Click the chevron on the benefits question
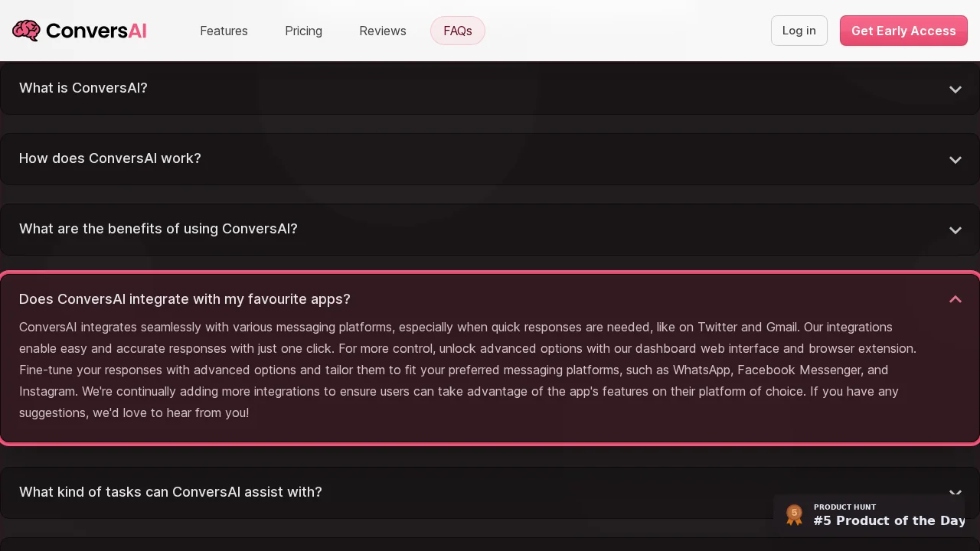Screen dimensions: 980x551 [955, 230]
